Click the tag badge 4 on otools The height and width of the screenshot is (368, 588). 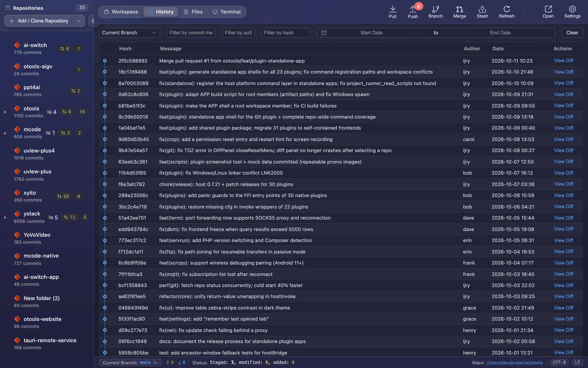(51, 112)
